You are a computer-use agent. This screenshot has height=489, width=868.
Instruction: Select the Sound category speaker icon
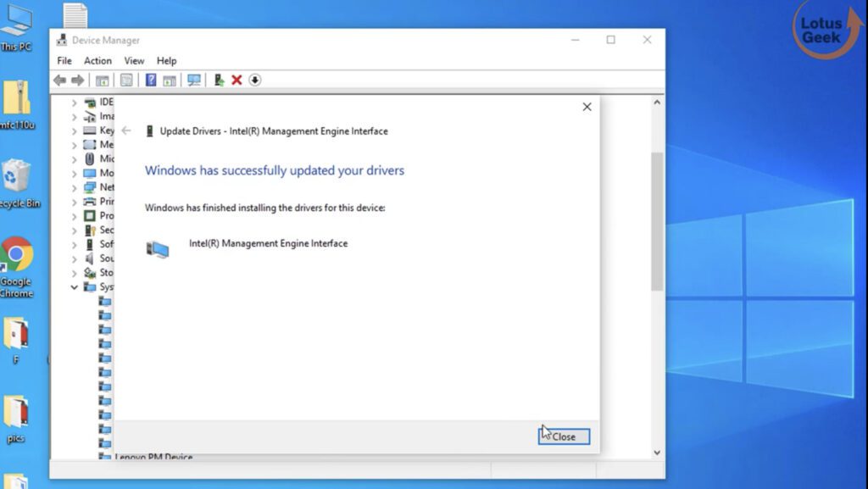[x=90, y=258]
